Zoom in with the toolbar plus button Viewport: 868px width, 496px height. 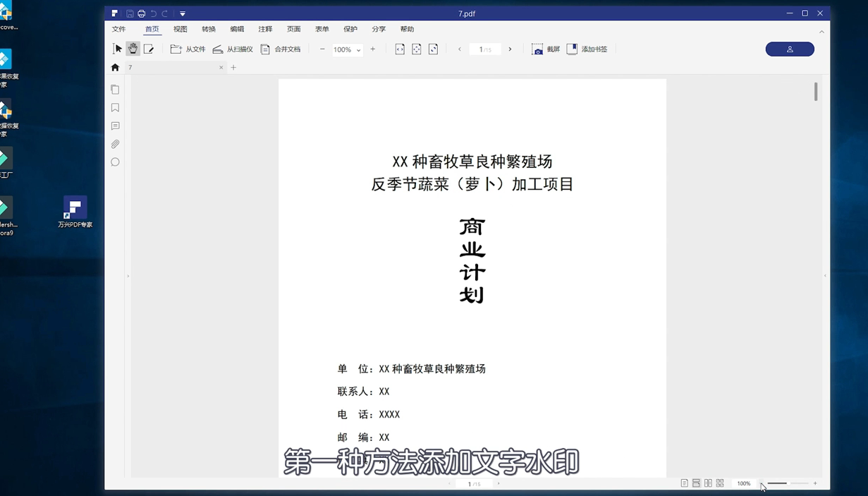[x=373, y=49]
